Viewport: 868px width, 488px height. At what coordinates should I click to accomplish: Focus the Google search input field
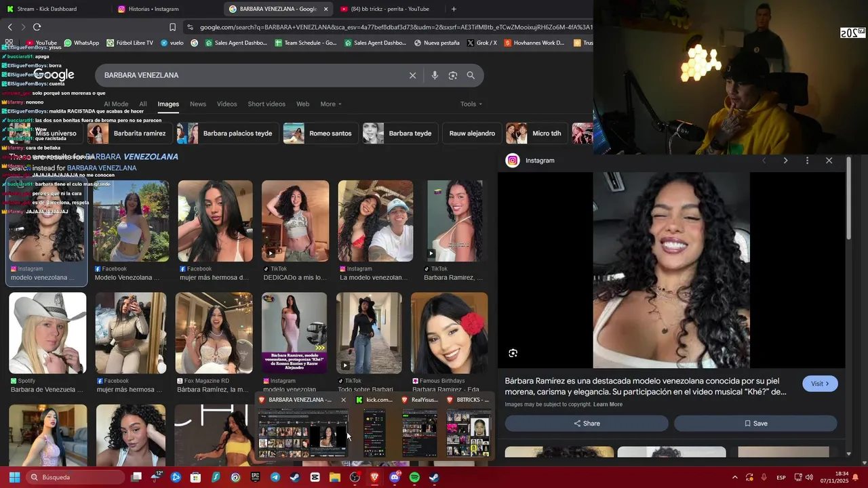click(251, 75)
